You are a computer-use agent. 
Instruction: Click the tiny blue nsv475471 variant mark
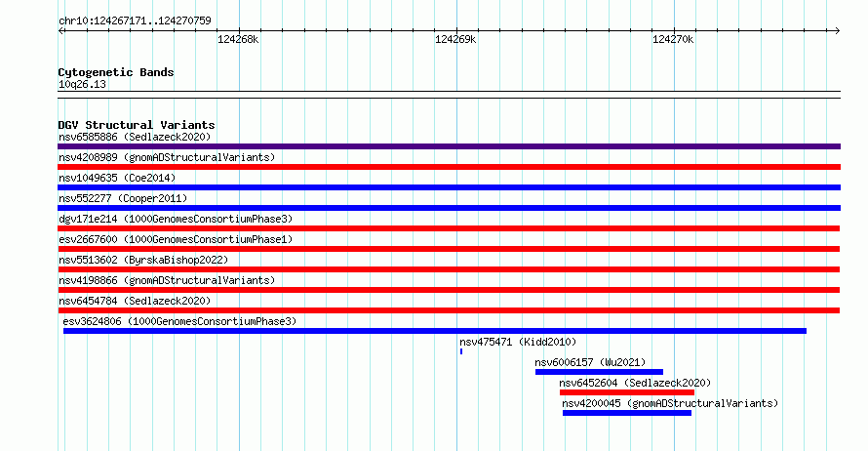[461, 351]
